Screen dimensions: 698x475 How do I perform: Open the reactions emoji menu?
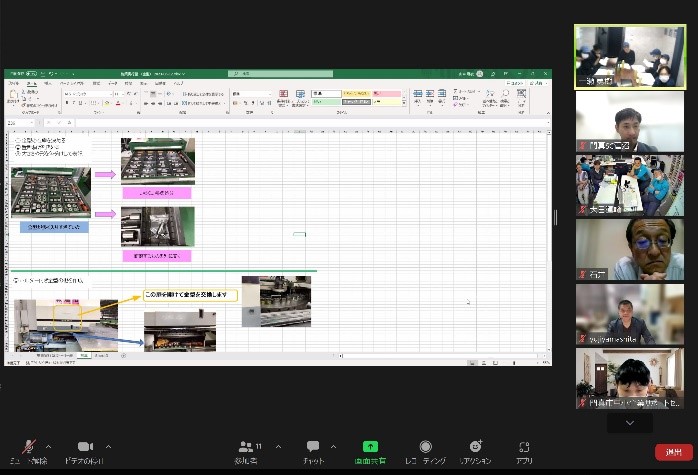click(475, 446)
